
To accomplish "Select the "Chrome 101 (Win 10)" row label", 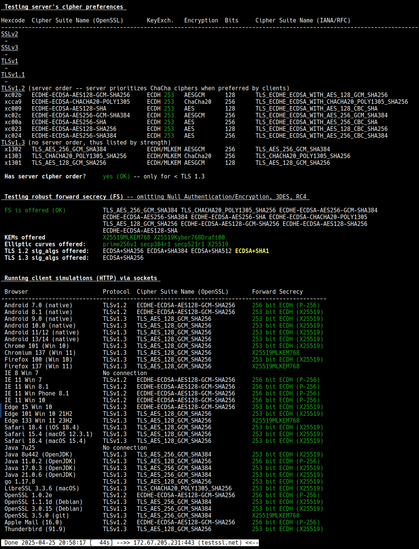I will pyautogui.click(x=37, y=346).
